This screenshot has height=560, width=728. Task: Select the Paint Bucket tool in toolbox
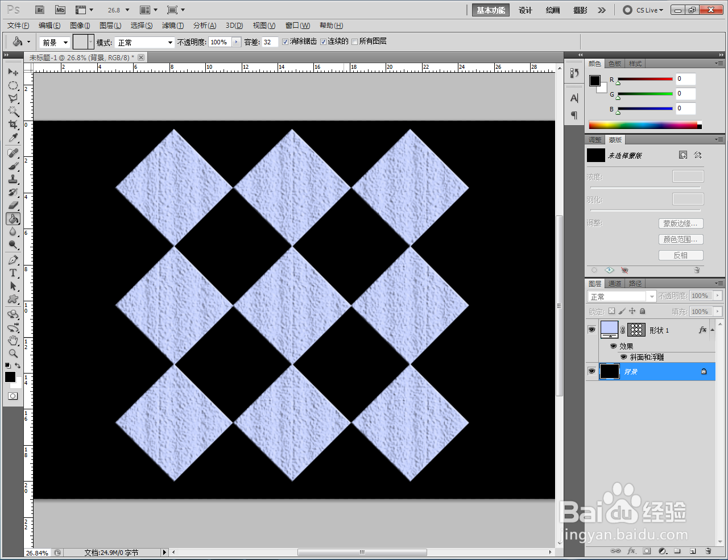(x=13, y=218)
